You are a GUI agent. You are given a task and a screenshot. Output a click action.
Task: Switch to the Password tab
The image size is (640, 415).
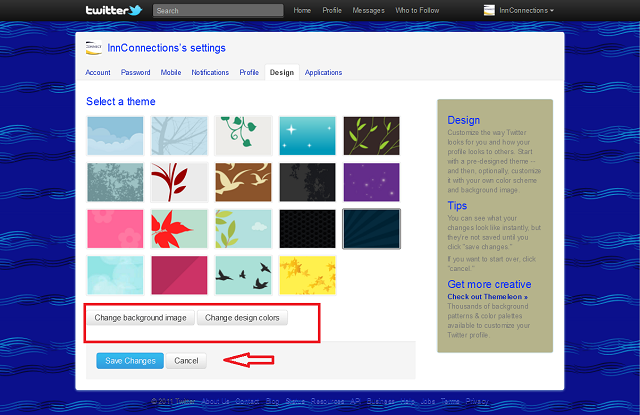(136, 72)
